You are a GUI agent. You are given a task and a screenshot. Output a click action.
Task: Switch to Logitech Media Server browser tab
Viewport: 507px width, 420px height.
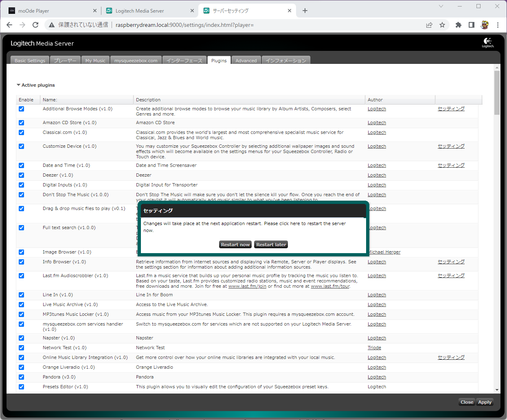(x=149, y=11)
